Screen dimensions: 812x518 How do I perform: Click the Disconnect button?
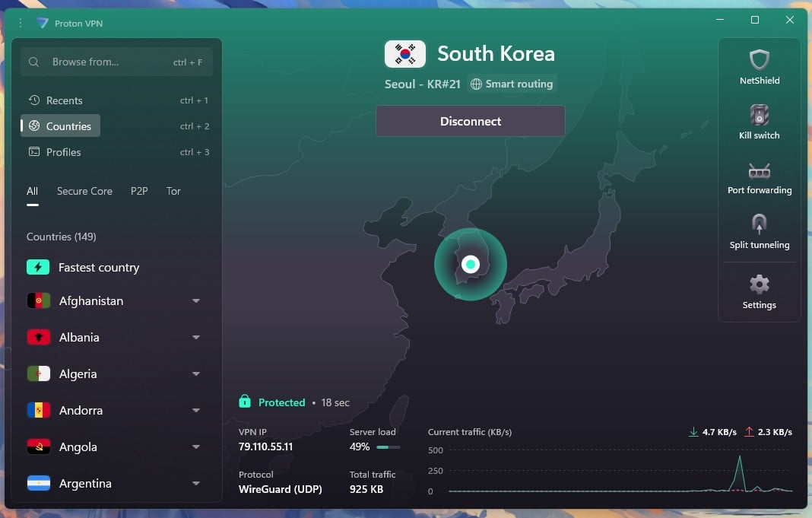(470, 121)
